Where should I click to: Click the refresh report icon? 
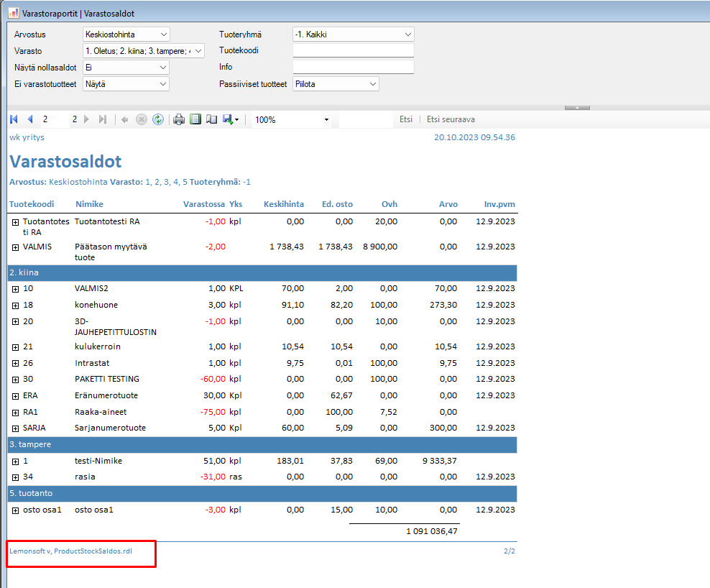point(157,119)
